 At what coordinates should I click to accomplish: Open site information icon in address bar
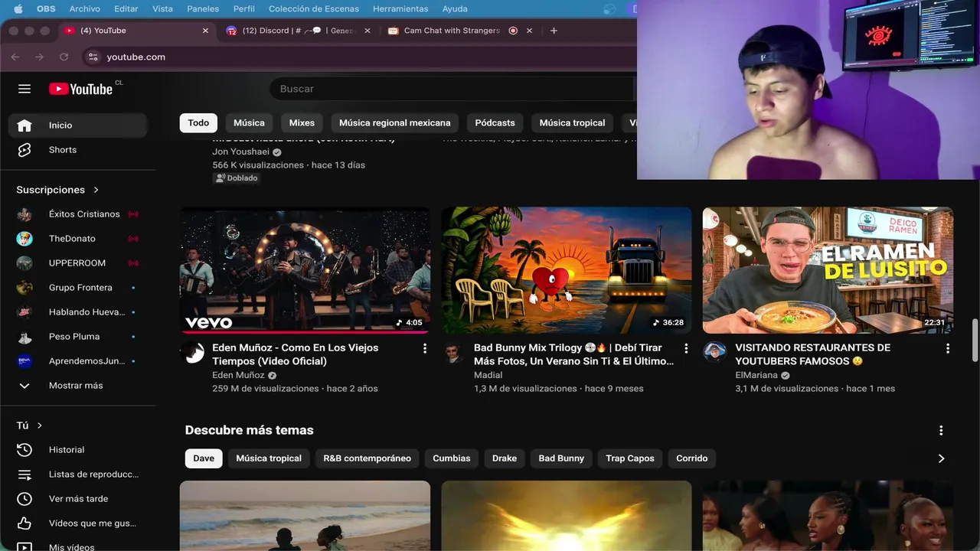93,57
